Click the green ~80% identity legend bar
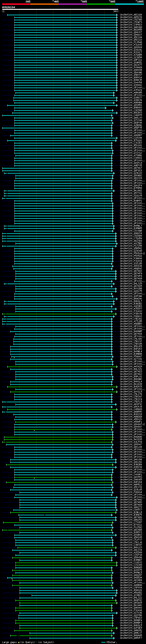 (101, 4)
